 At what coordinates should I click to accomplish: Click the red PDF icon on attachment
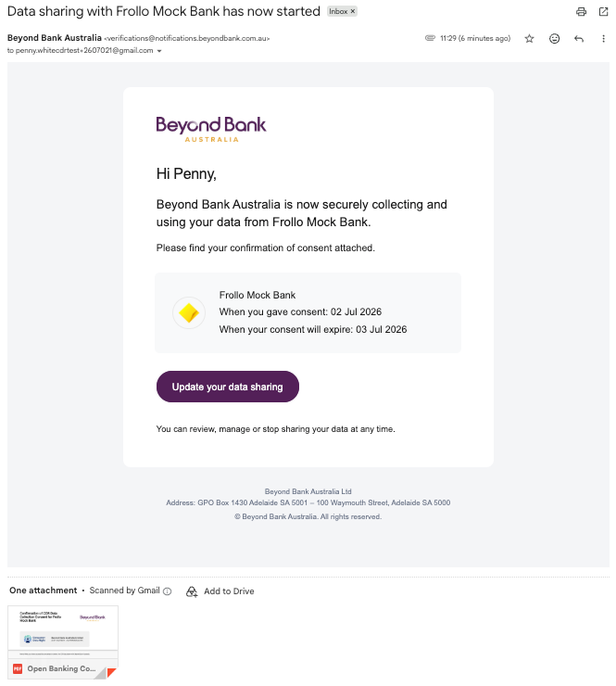point(18,668)
